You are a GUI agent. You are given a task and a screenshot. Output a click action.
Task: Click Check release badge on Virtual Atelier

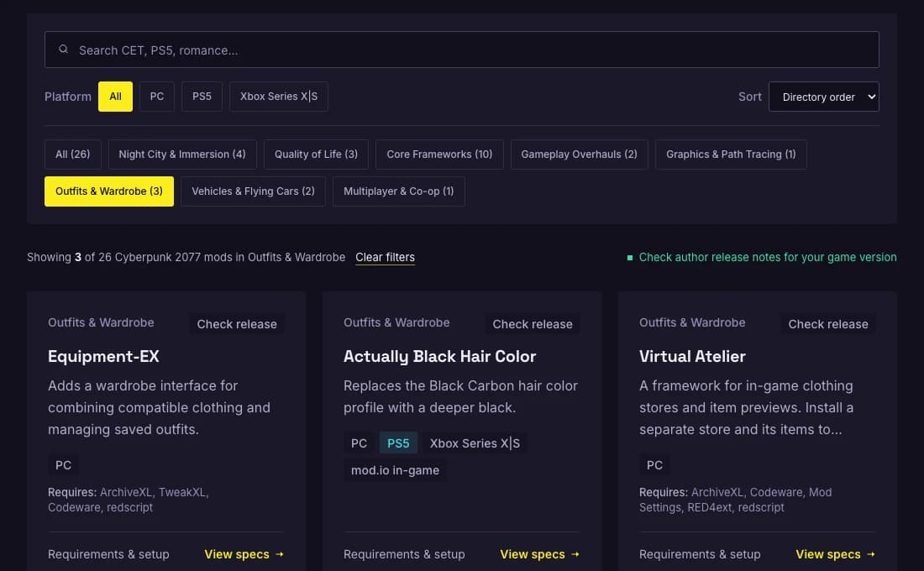pos(828,324)
